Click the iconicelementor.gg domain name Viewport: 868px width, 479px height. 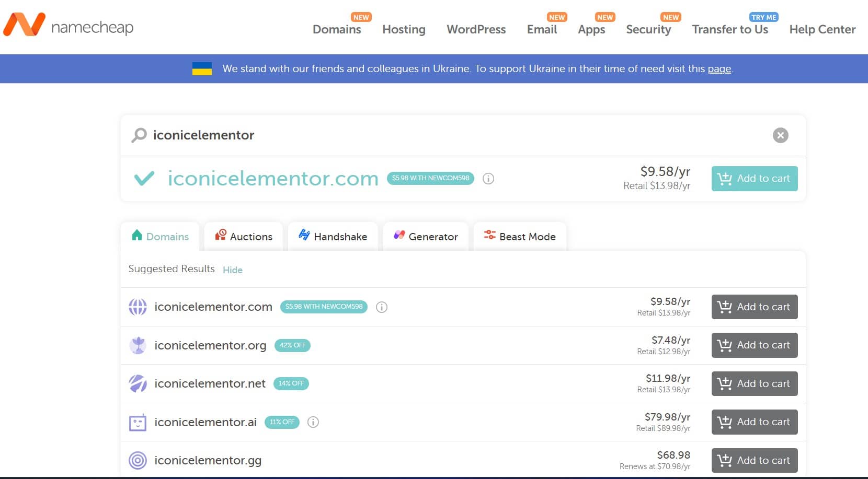208,460
